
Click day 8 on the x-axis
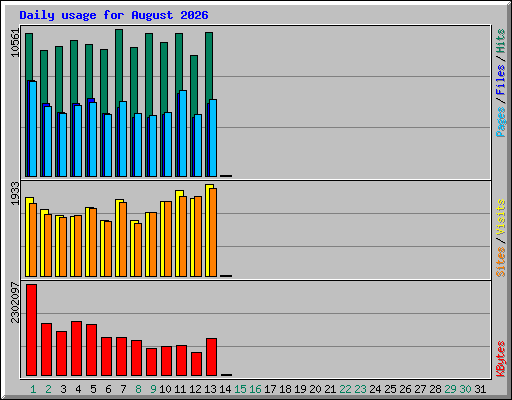coord(138,389)
